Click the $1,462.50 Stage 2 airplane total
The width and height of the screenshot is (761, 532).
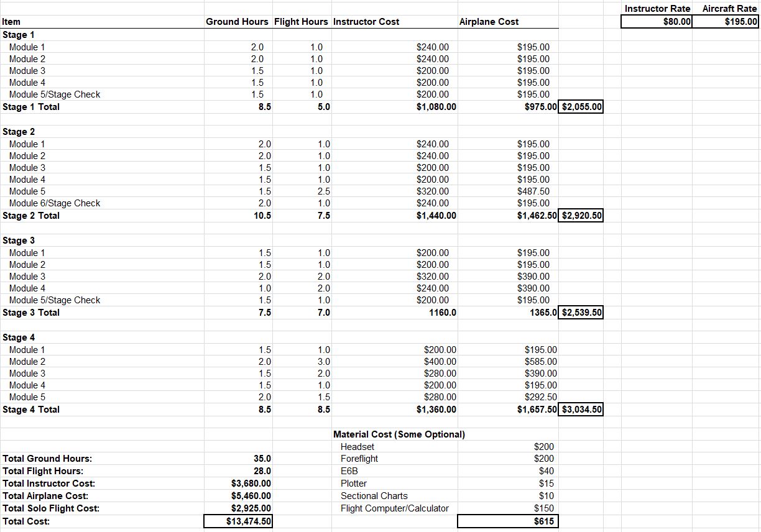tap(537, 216)
